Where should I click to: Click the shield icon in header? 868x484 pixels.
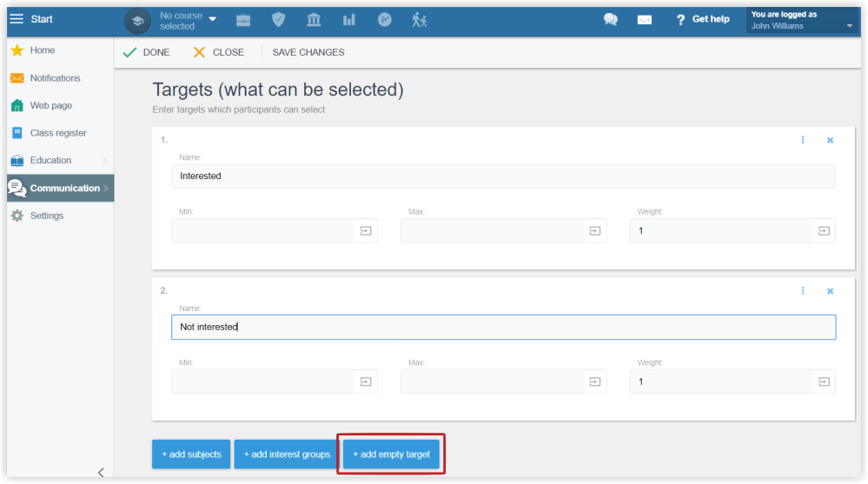[x=278, y=20]
